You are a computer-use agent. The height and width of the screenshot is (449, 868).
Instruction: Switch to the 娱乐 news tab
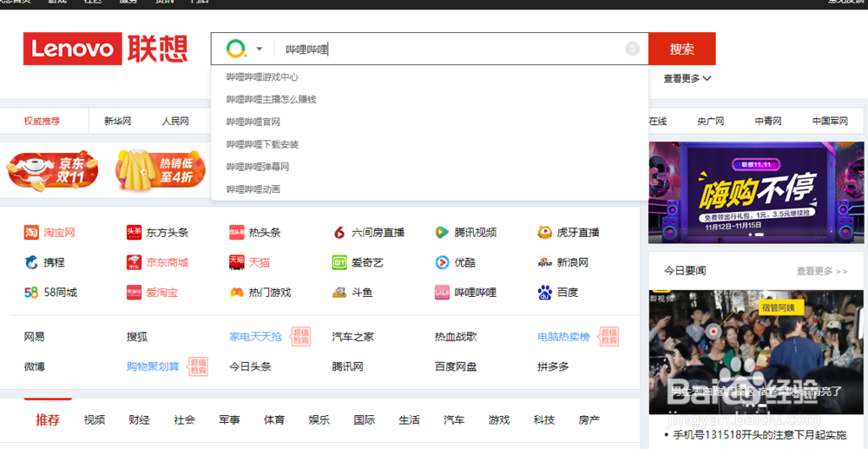tap(319, 420)
